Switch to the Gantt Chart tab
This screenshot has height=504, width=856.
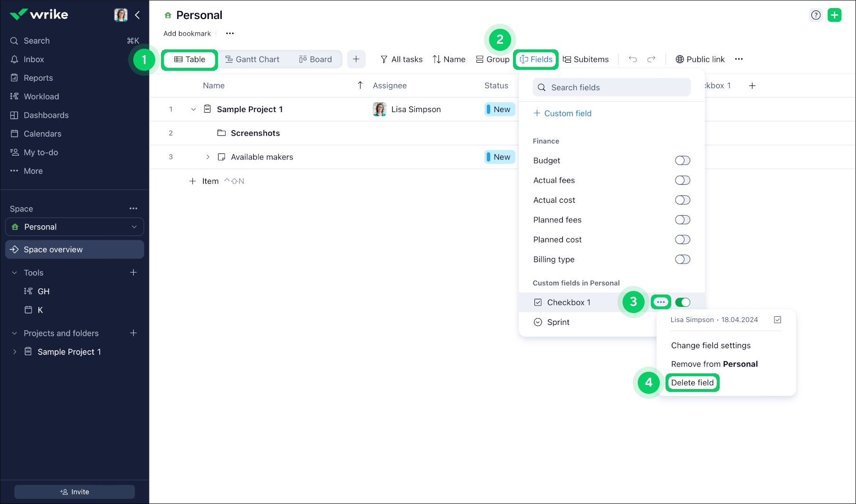point(252,59)
